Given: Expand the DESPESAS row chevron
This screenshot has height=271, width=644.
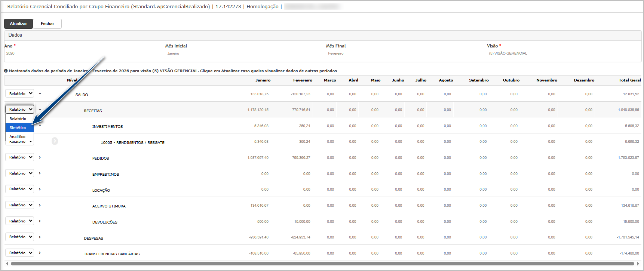Looking at the screenshot, I should pos(40,237).
